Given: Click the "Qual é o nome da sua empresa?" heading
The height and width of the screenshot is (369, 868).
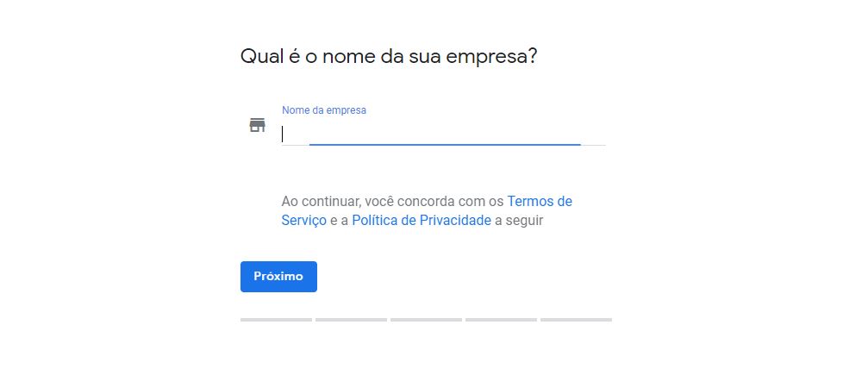Looking at the screenshot, I should tap(389, 57).
